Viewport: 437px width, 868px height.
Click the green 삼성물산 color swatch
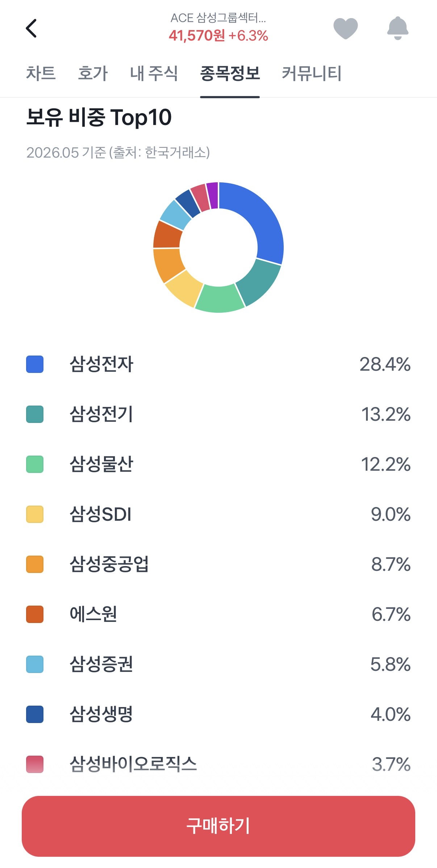coord(35,464)
